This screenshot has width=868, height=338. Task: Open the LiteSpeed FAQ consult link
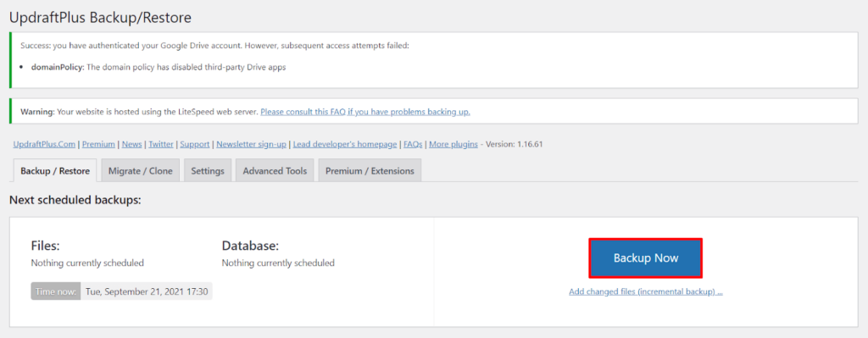(365, 112)
